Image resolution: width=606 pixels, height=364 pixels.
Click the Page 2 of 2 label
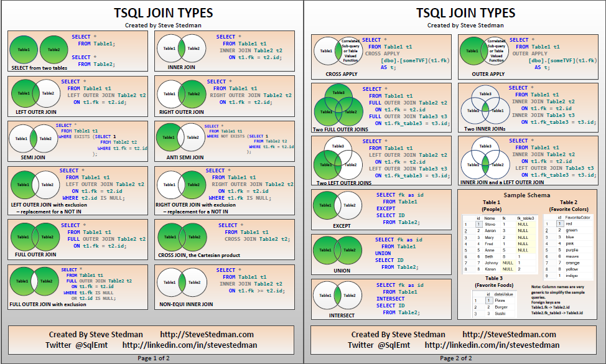point(455,358)
